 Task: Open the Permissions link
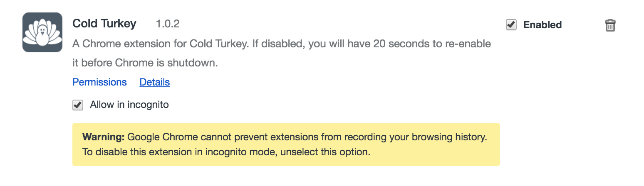click(99, 82)
